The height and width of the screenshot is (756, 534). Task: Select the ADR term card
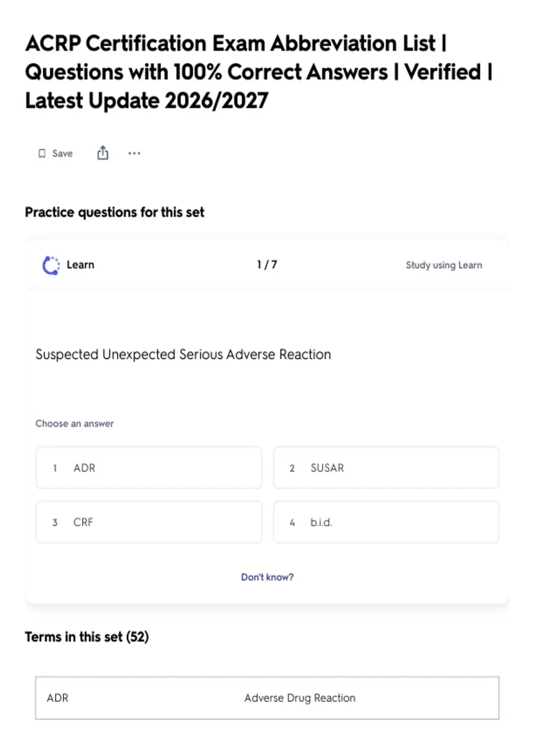click(267, 698)
